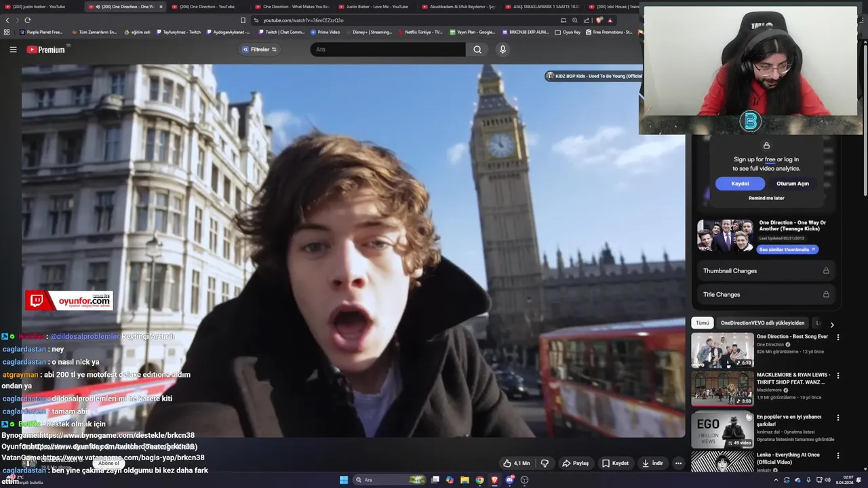Open 'Netflix Türkiye' bookmark
The width and height of the screenshot is (868, 488).
click(x=420, y=32)
